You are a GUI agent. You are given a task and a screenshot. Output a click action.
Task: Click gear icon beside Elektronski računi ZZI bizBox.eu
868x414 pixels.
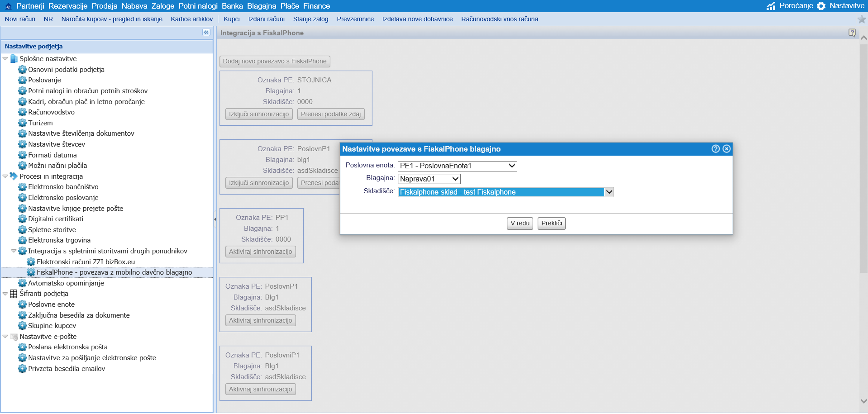tap(31, 262)
